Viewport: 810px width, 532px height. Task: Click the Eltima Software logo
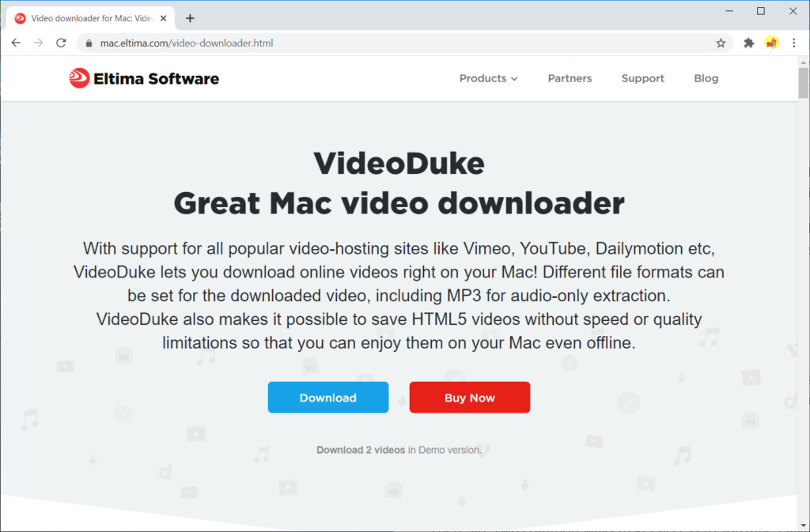click(144, 78)
